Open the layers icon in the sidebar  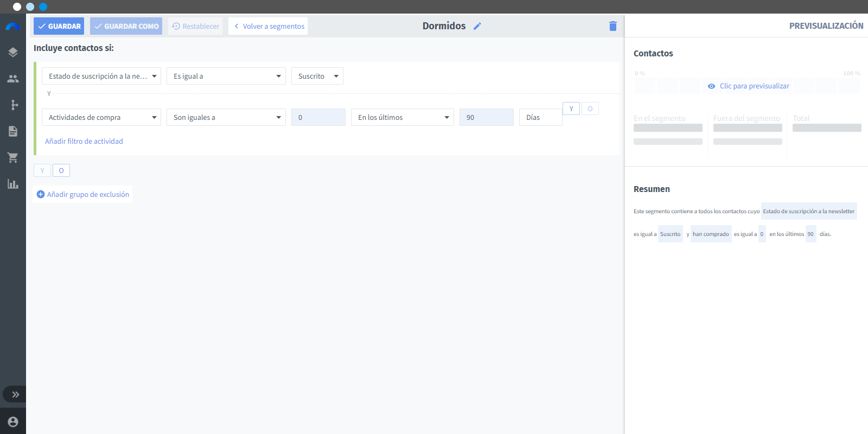13,52
